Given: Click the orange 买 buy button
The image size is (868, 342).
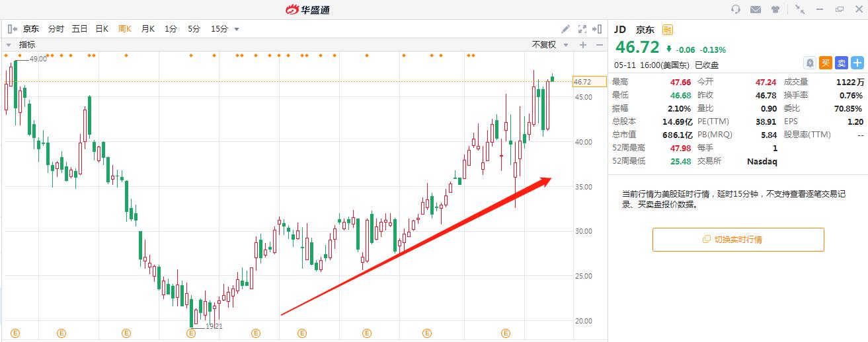Looking at the screenshot, I should (x=825, y=63).
